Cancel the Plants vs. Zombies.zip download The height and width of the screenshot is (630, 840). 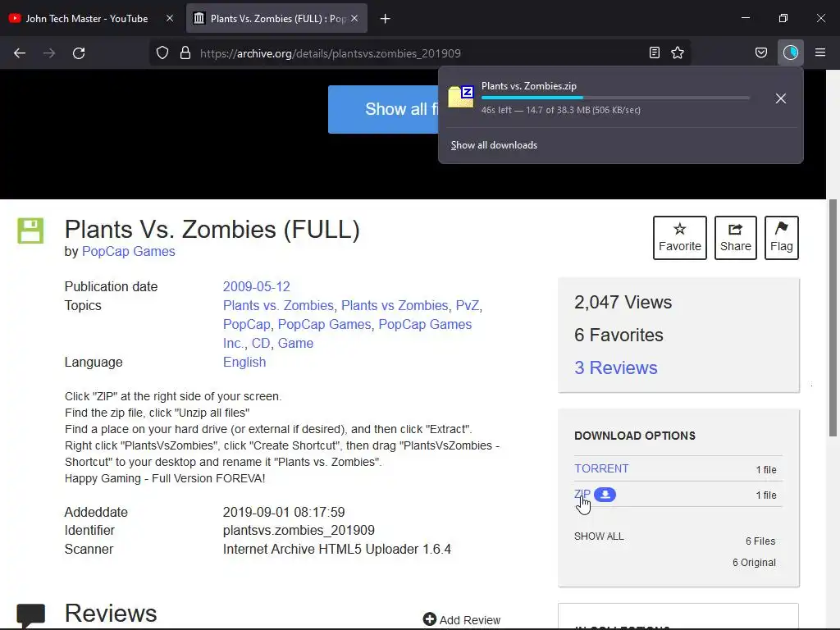[x=781, y=98]
